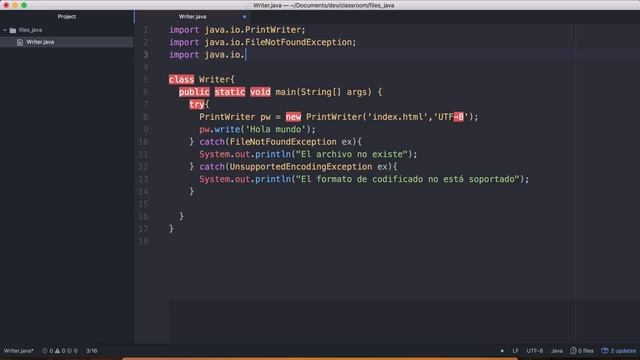Click the highlighted 'public' keyword
The width and height of the screenshot is (640, 360).
tap(194, 92)
